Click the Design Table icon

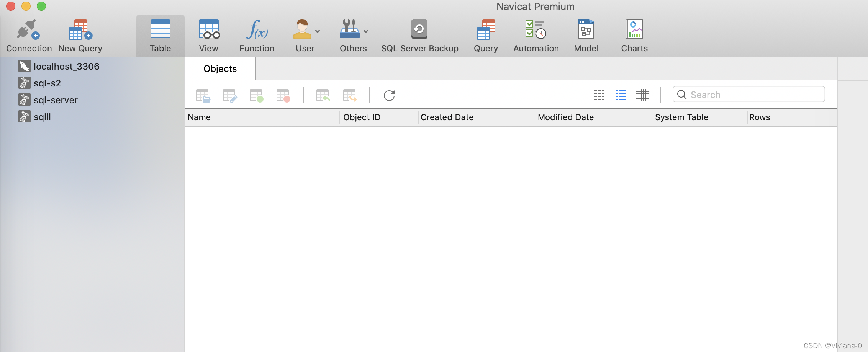(x=230, y=95)
